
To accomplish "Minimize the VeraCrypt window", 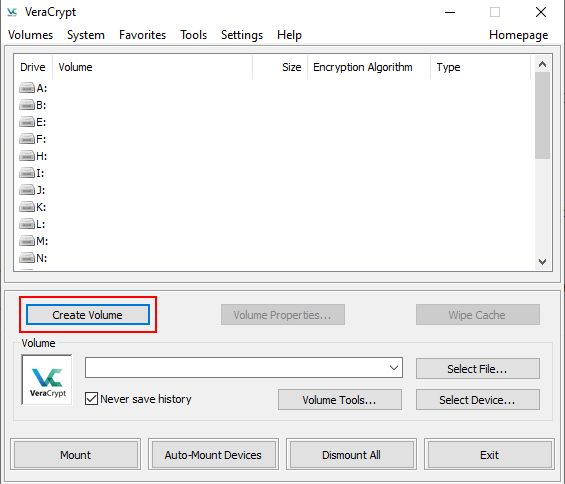I will 450,12.
